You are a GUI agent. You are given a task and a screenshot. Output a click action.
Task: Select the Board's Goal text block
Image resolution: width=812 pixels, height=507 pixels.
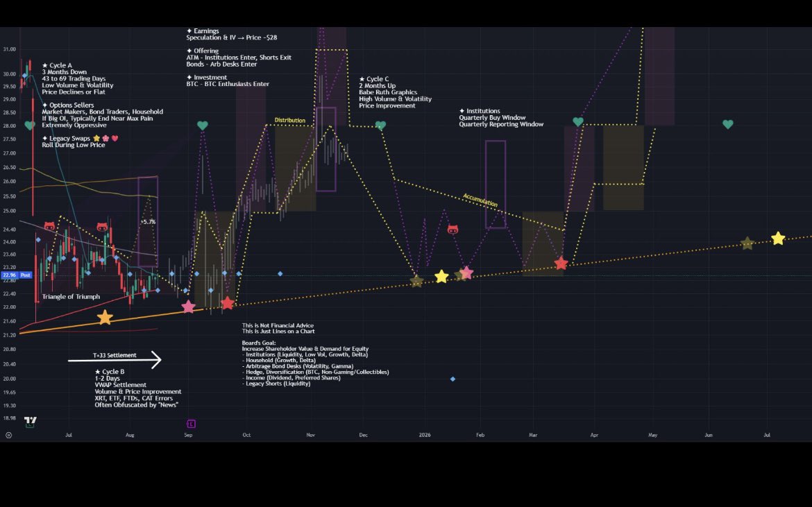315,363
